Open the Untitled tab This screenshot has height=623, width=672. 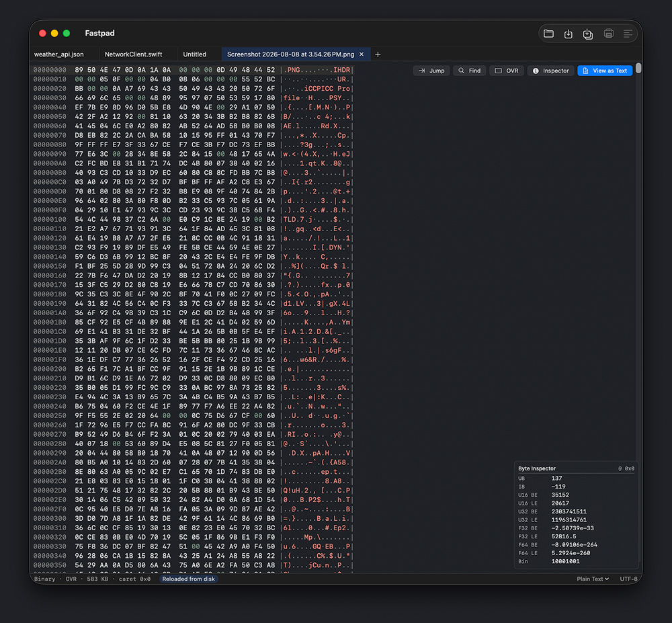195,54
